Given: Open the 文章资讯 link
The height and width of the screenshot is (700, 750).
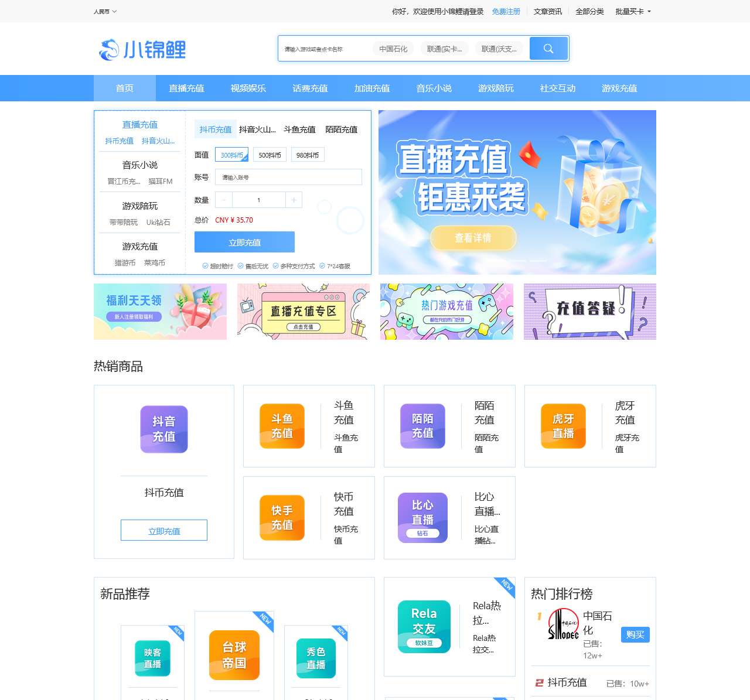Looking at the screenshot, I should coord(547,11).
